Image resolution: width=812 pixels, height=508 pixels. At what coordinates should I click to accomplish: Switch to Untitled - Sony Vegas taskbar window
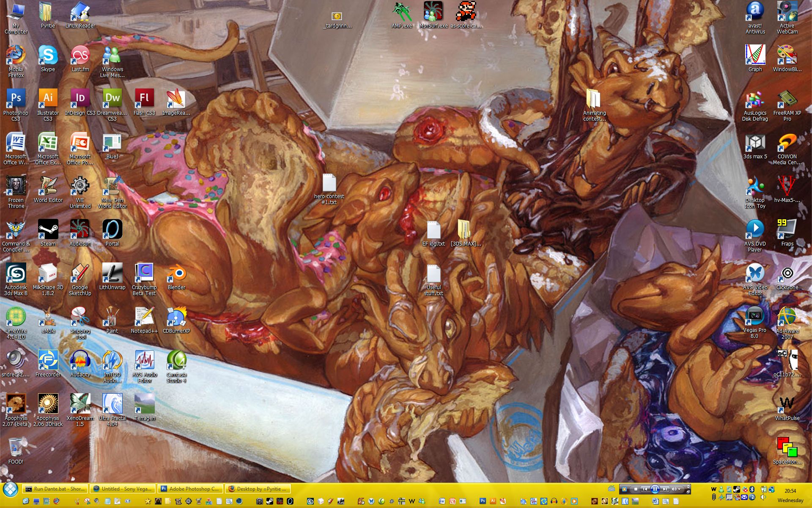123,489
